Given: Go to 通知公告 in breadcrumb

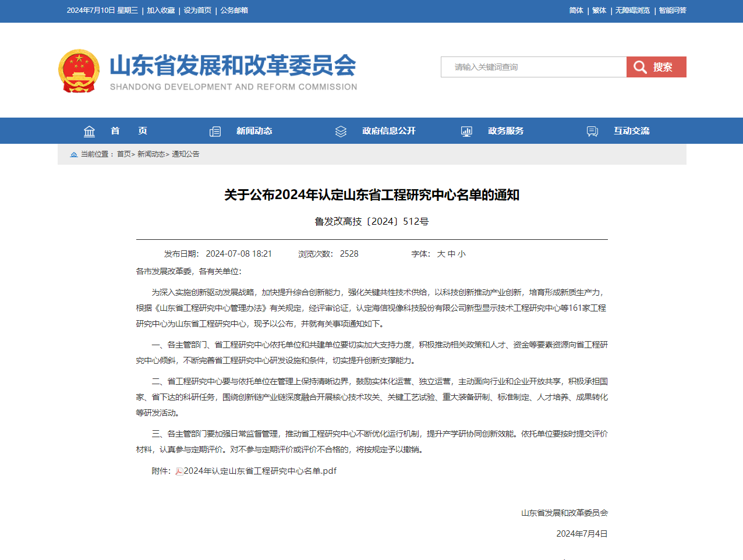Looking at the screenshot, I should click(x=185, y=154).
